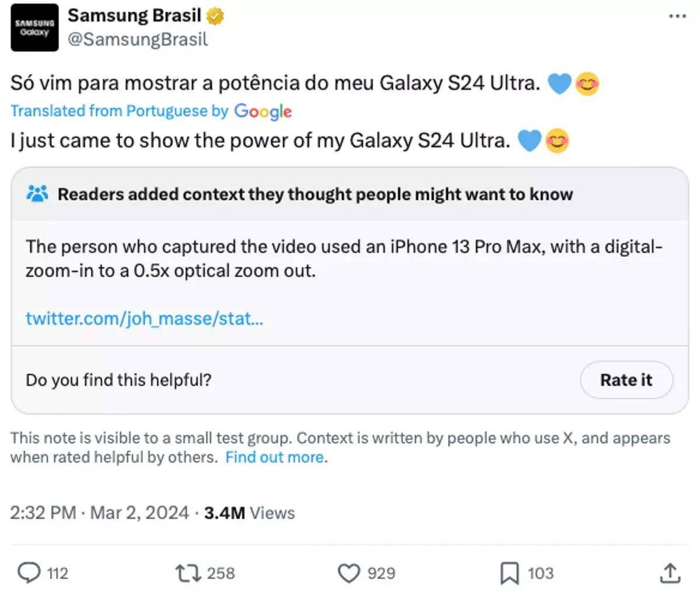Screen dimensions: 700x598
Task: Bookmark the post
Action: pyautogui.click(x=510, y=573)
